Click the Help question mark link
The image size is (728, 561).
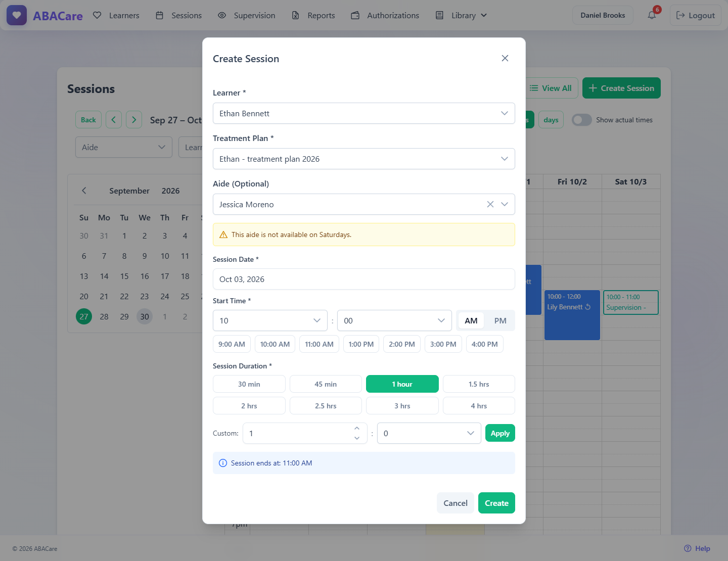[697, 548]
